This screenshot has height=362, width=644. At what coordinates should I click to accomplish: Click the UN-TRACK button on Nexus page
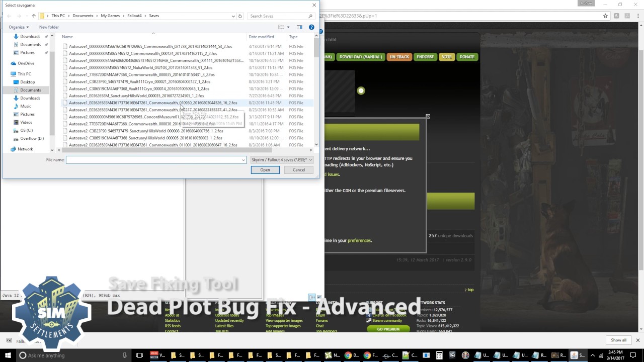[399, 57]
